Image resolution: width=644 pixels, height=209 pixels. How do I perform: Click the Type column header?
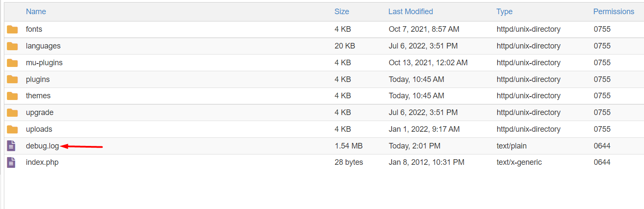click(x=504, y=12)
